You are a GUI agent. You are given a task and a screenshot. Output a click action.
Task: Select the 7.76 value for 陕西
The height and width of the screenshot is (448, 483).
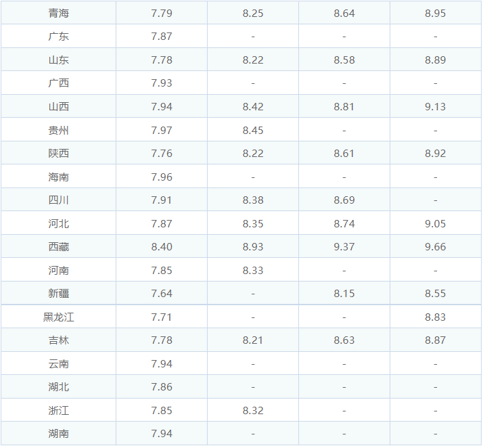tap(162, 154)
